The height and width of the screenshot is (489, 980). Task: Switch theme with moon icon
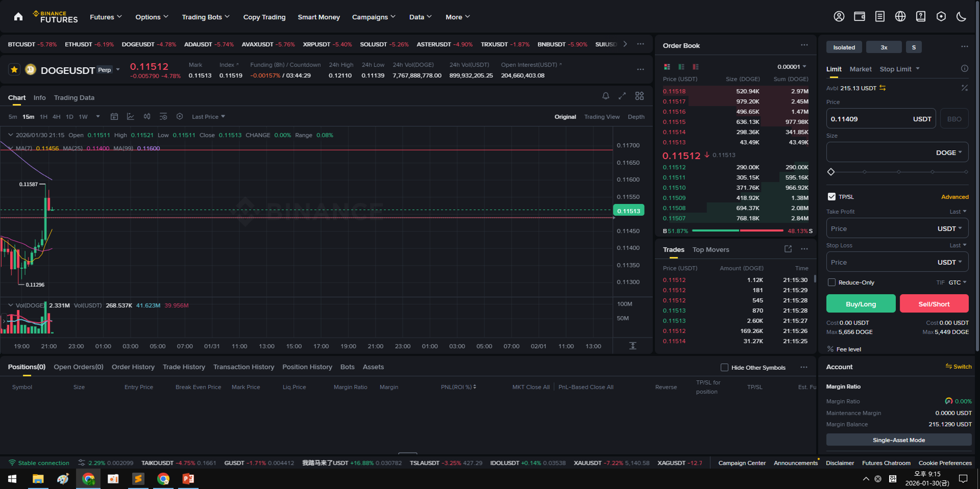962,17
